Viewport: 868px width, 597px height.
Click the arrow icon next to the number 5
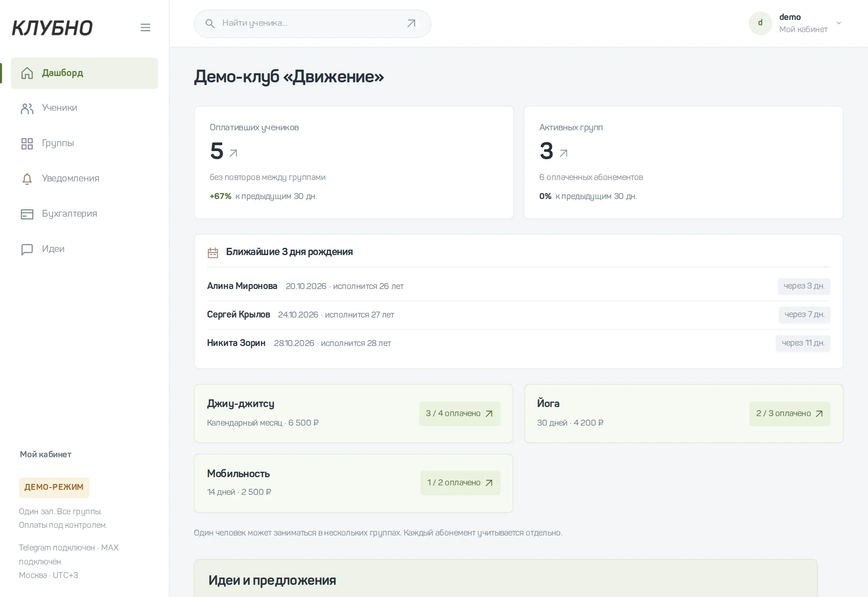point(233,153)
